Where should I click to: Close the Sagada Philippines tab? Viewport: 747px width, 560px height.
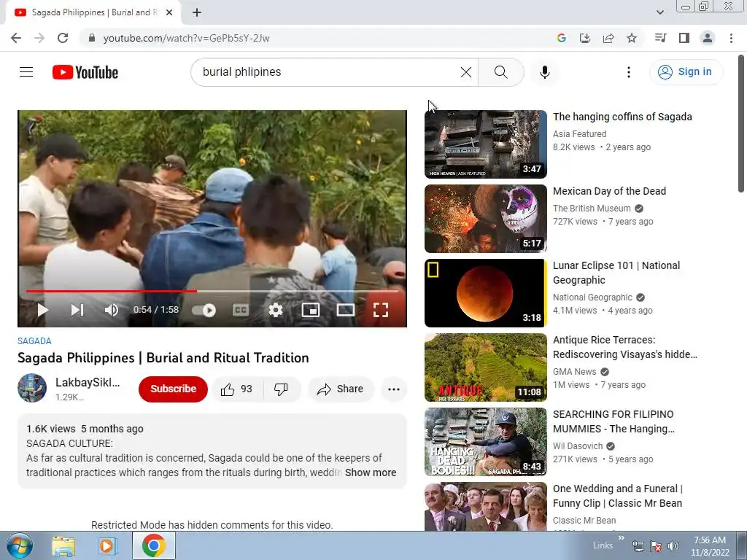point(169,13)
